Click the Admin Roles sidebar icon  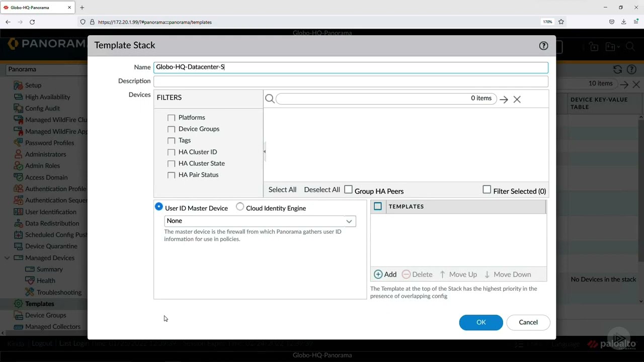coord(18,165)
